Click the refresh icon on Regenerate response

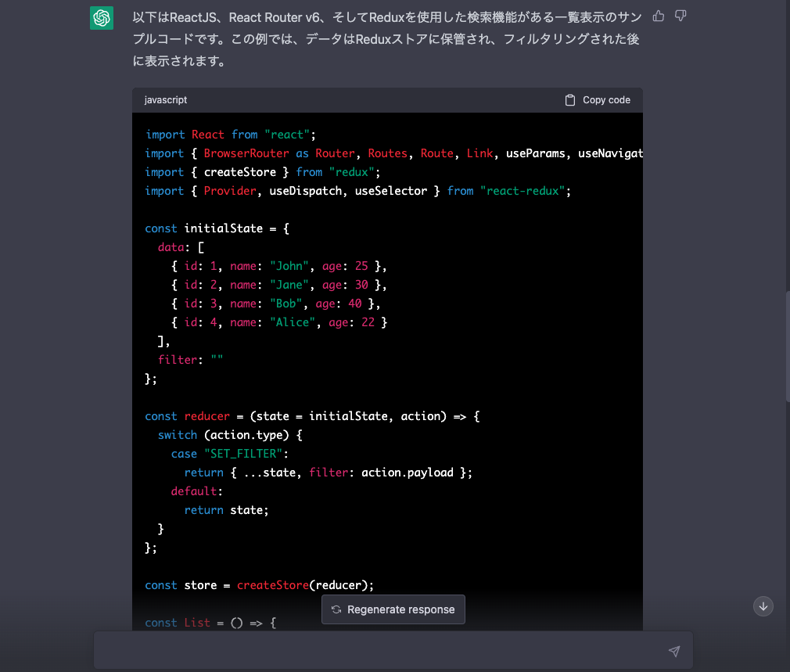coord(336,609)
